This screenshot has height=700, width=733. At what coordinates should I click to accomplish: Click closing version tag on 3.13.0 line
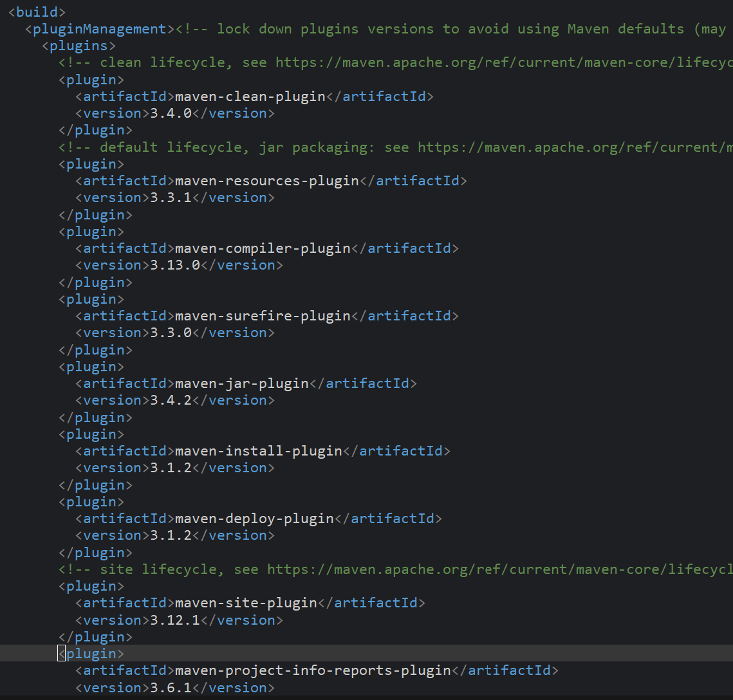[x=242, y=266]
